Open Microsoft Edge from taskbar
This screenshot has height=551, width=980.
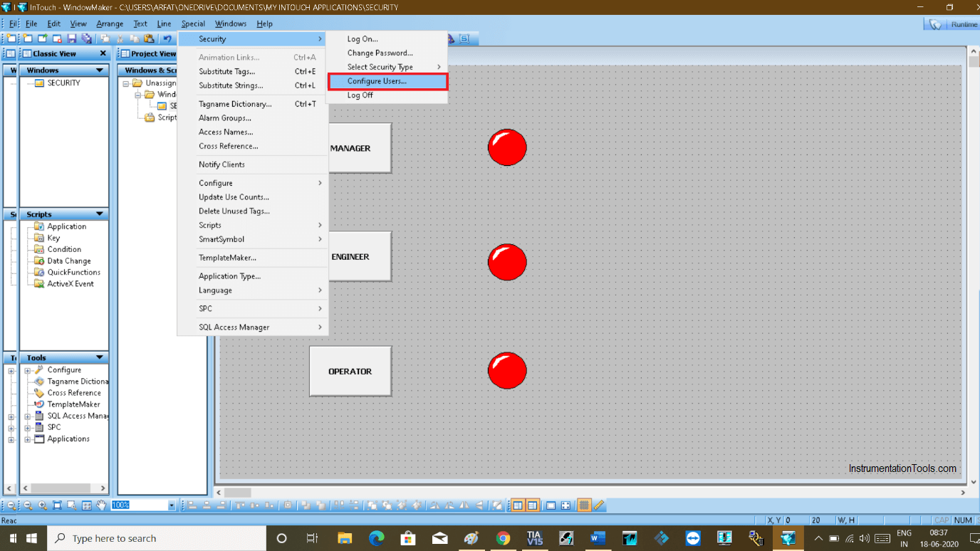376,538
